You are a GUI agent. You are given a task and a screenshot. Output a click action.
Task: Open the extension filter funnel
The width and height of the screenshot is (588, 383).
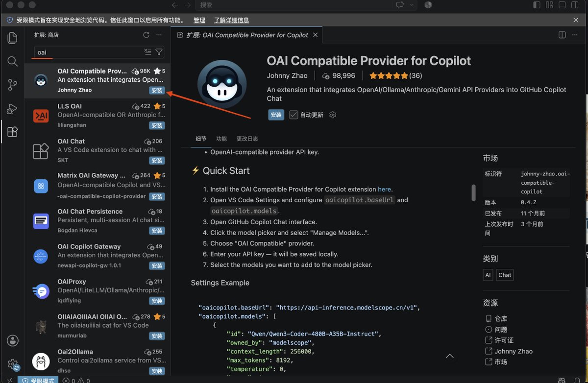[159, 52]
